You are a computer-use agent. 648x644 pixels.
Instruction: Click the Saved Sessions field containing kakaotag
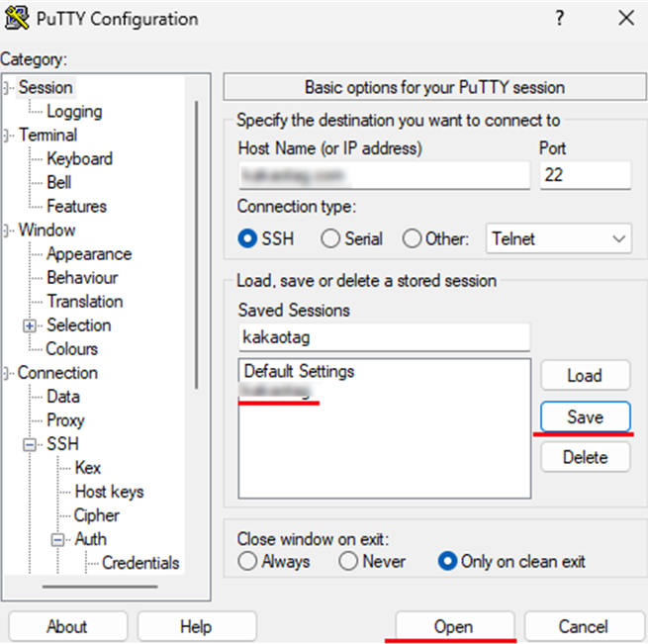click(384, 337)
